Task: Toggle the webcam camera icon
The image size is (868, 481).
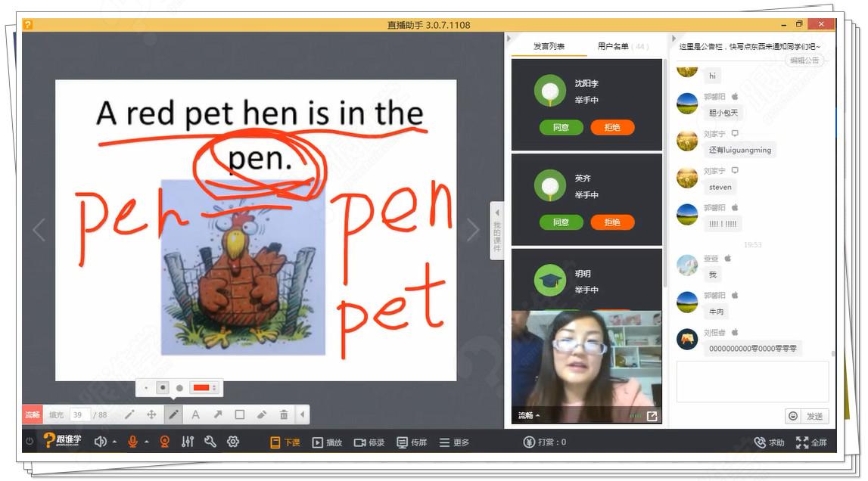Action: (x=164, y=442)
